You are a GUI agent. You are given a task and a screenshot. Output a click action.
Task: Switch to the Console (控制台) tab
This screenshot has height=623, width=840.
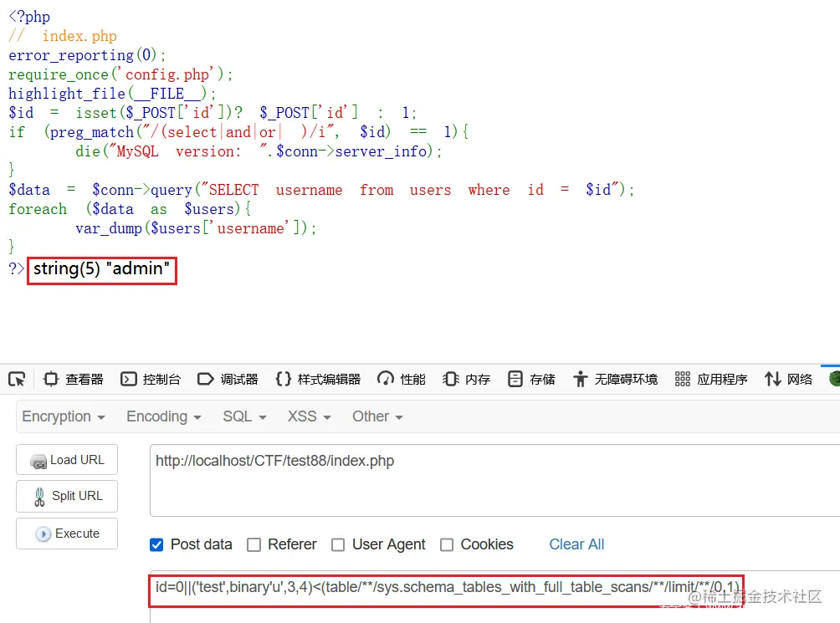pyautogui.click(x=151, y=380)
